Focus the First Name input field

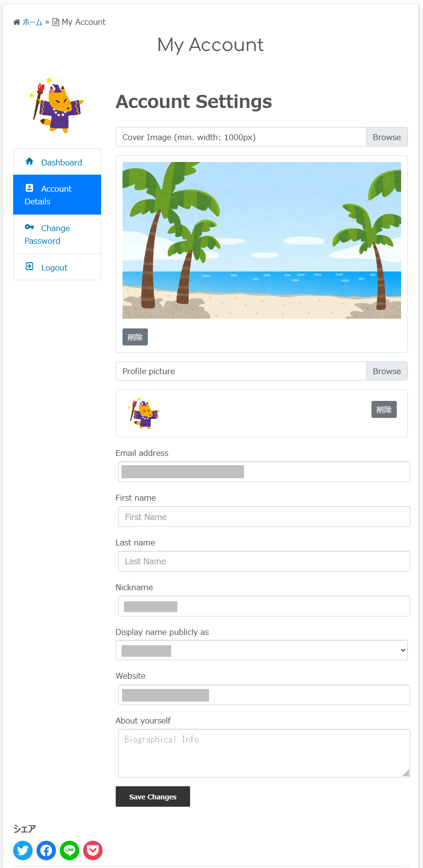[x=264, y=517]
